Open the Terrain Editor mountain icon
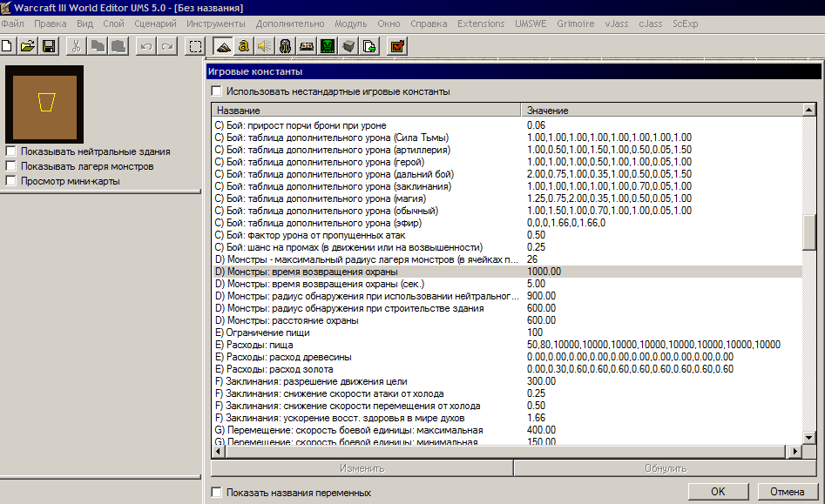 [223, 46]
